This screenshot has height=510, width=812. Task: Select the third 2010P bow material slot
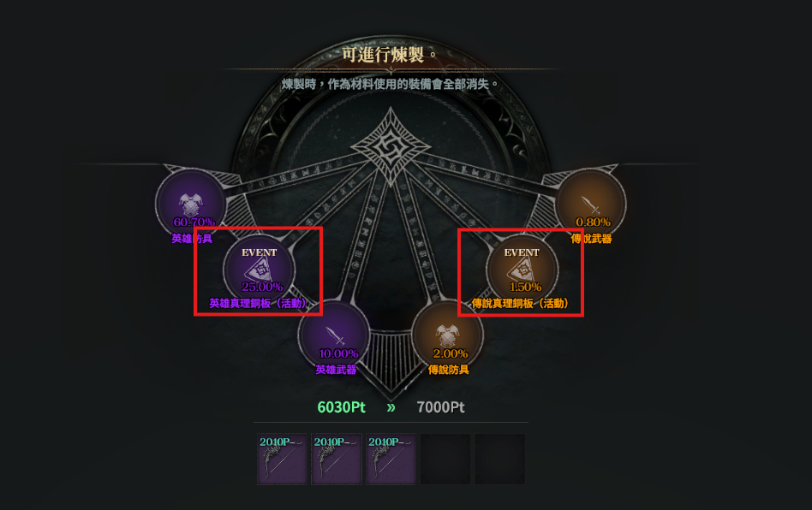391,460
